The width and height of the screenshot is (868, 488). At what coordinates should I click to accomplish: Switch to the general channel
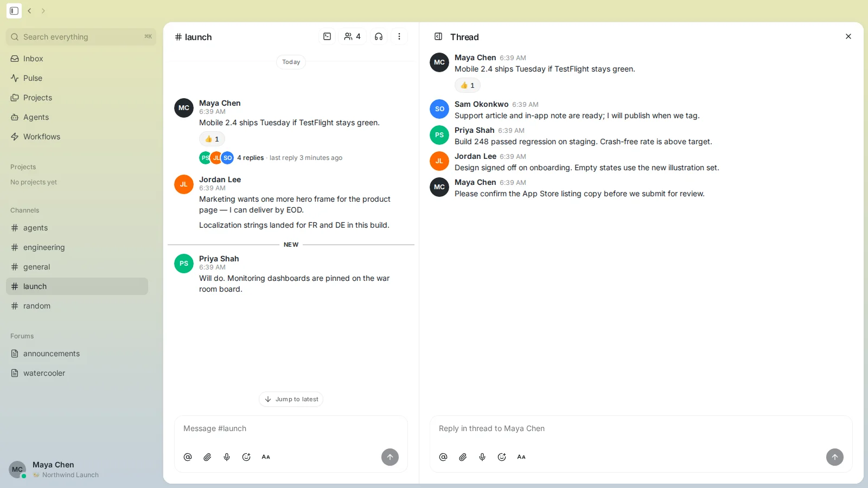pos(77,267)
